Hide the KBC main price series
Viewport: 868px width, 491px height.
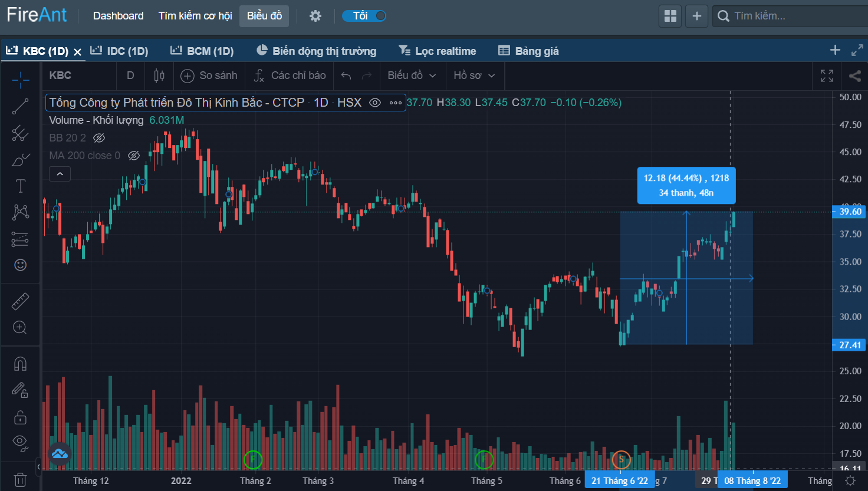click(375, 103)
